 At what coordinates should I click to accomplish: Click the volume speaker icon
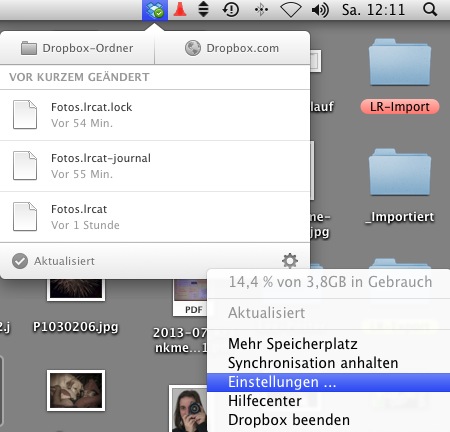click(x=320, y=10)
